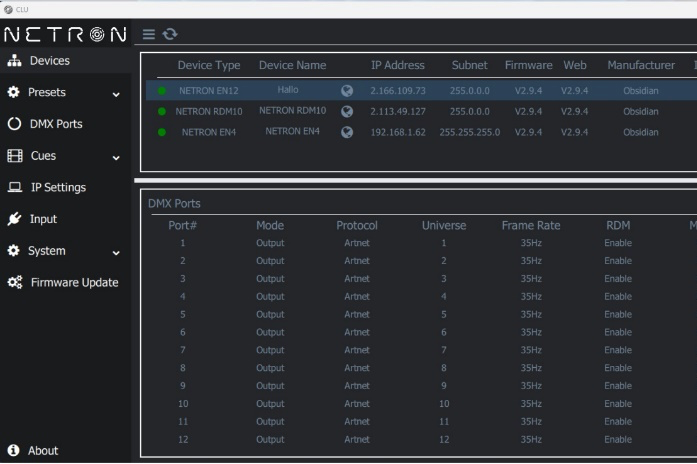Click green status dot of NETRON RDM10
Screen dimensions: 697x464
click(x=162, y=111)
